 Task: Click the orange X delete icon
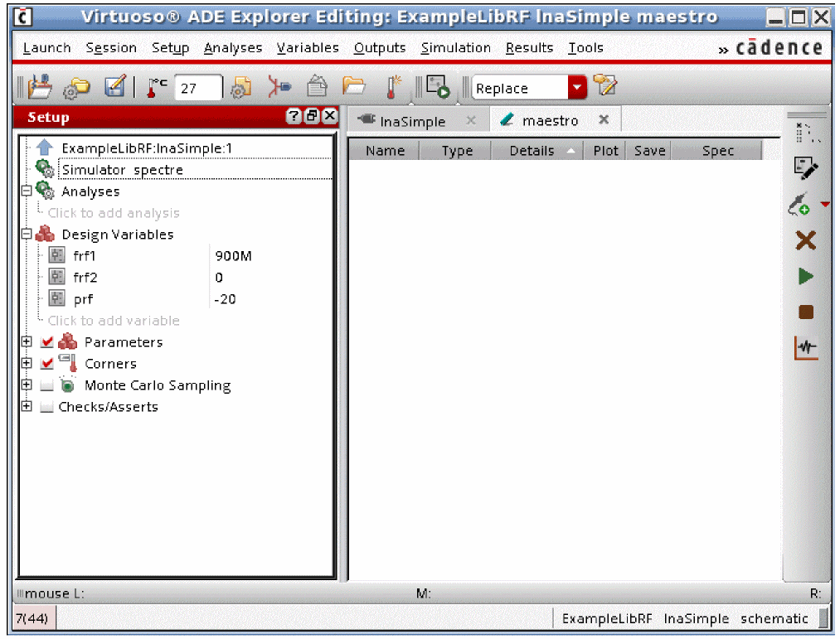coord(806,240)
